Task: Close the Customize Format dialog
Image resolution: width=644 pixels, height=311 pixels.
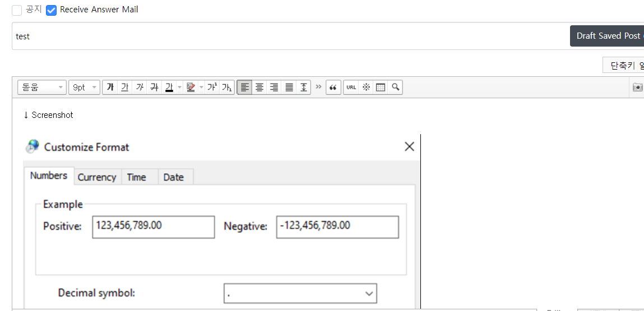Action: [410, 147]
